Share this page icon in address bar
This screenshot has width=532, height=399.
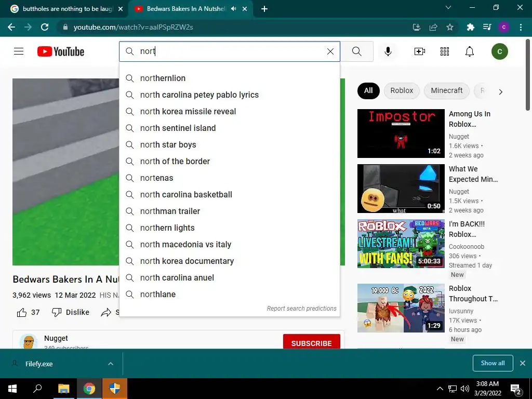[x=433, y=27]
